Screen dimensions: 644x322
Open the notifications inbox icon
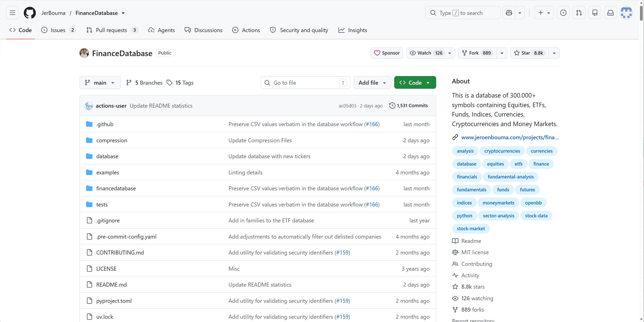click(x=610, y=13)
